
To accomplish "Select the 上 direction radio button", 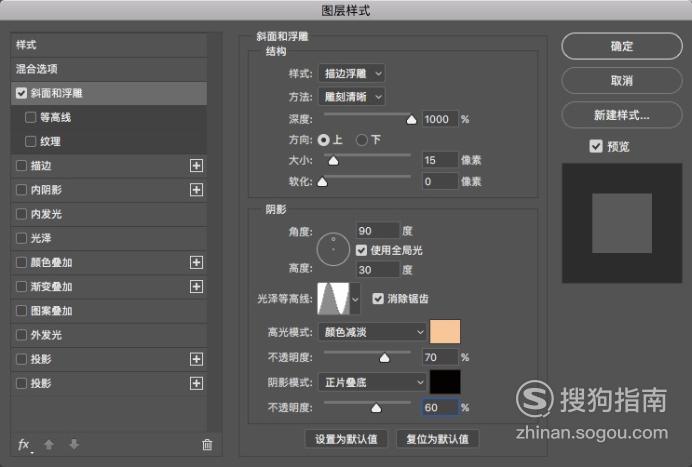I will tap(323, 140).
